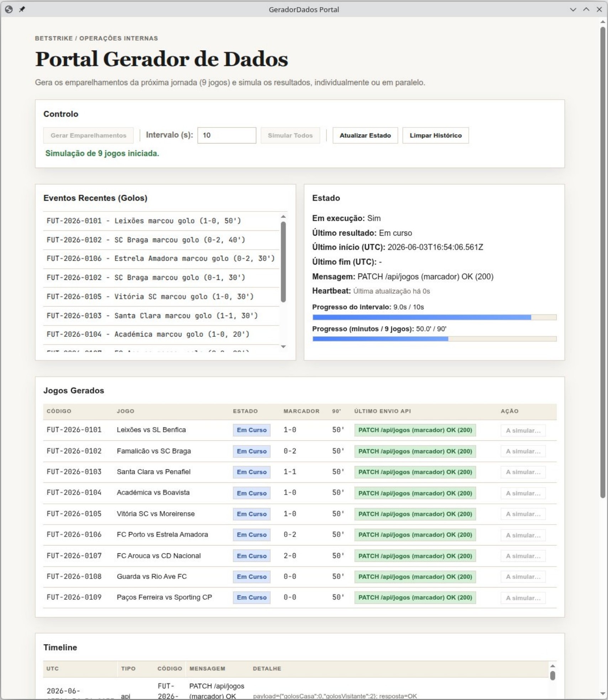608x700 pixels.
Task: Click 'A simular...' for Paços Ferreira row
Action: coord(523,598)
